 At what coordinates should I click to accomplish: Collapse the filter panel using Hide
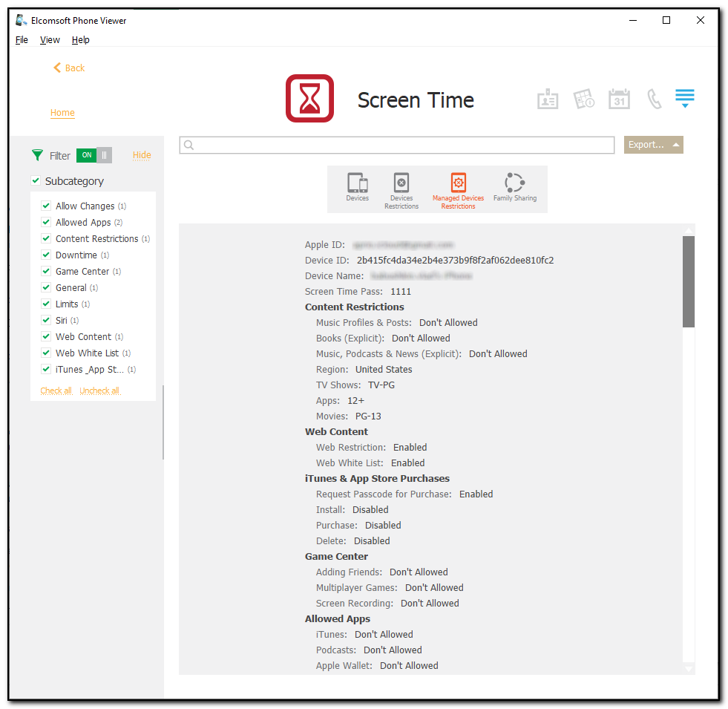pyautogui.click(x=141, y=155)
